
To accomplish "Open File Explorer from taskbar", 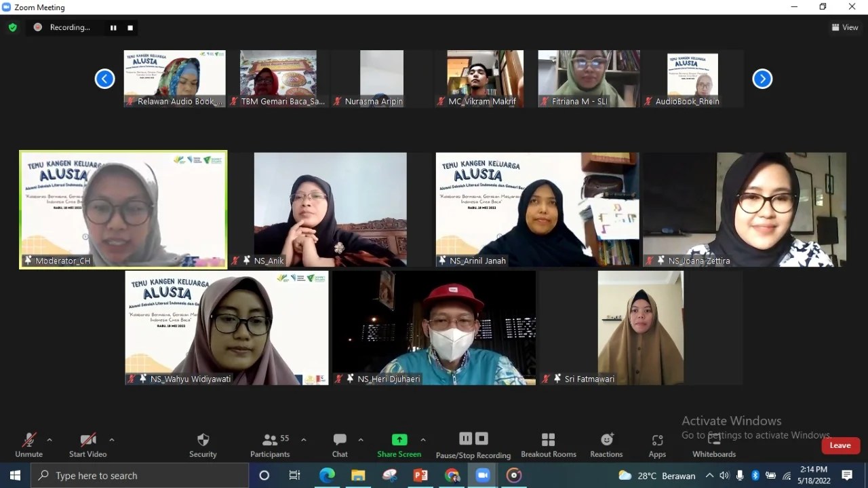I will coord(358,476).
